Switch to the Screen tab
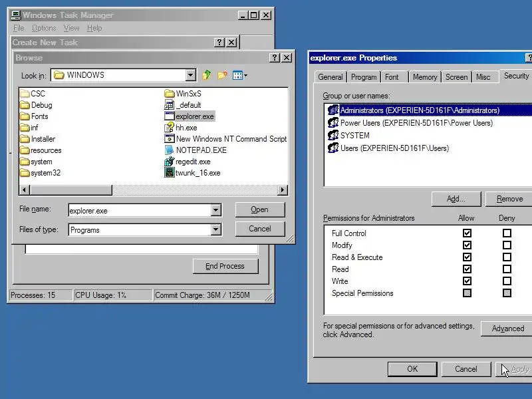Screen dimensions: 532x399 [456, 77]
